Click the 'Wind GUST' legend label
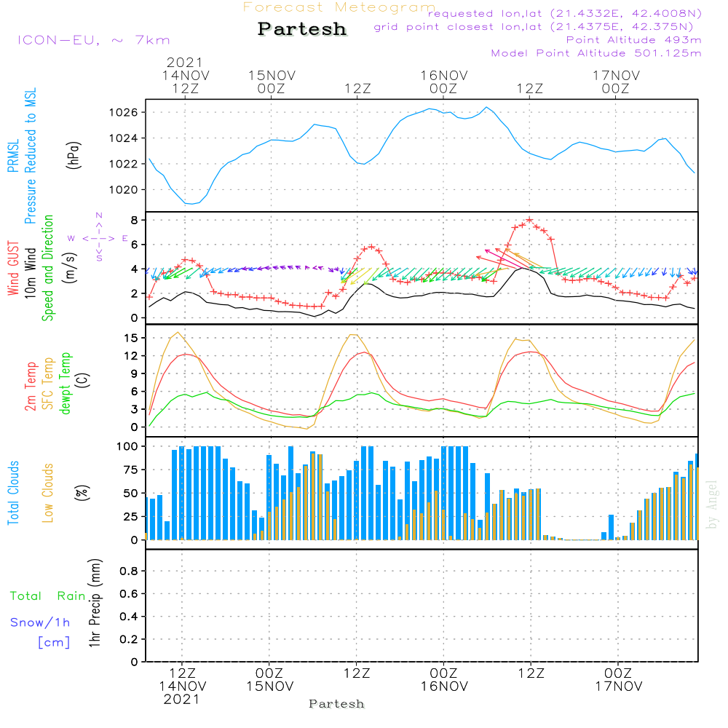The width and height of the screenshot is (728, 728). 13,268
